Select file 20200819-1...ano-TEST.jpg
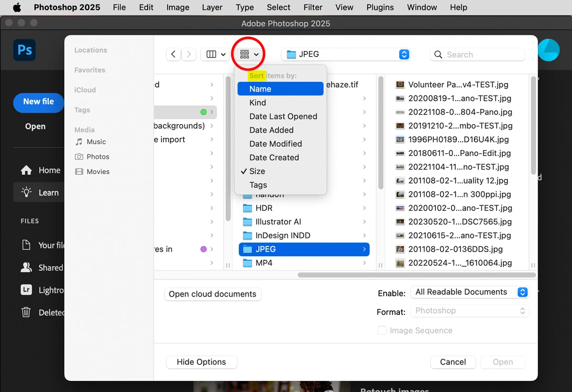Viewport: 572px width, 392px height. click(x=453, y=98)
